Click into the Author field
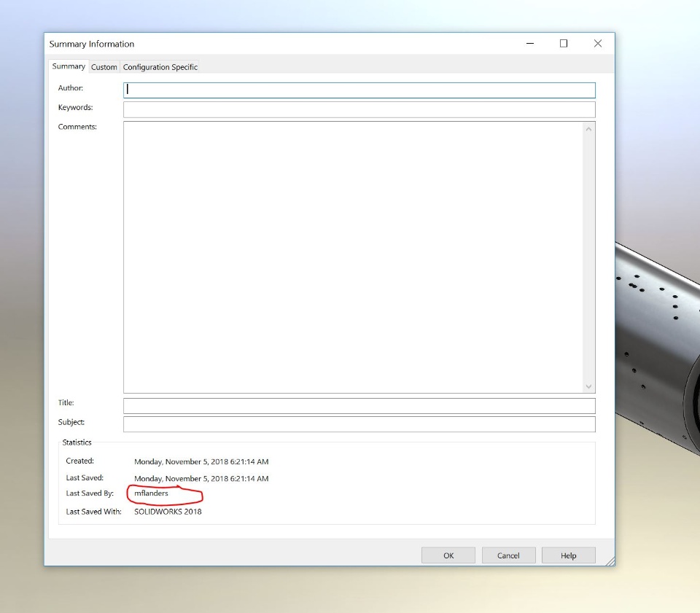700x613 pixels. pos(359,90)
